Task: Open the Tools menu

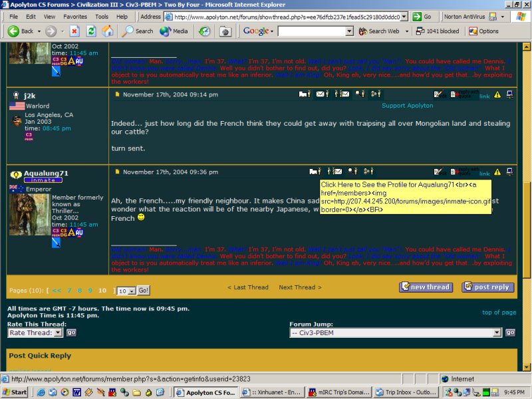Action: pyautogui.click(x=102, y=16)
